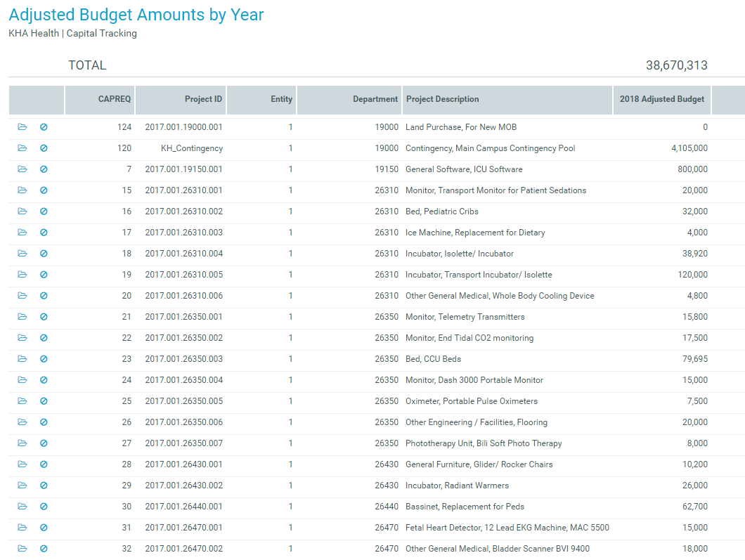Click the 38,920 budget value
The height and width of the screenshot is (560, 745).
pyautogui.click(x=694, y=254)
